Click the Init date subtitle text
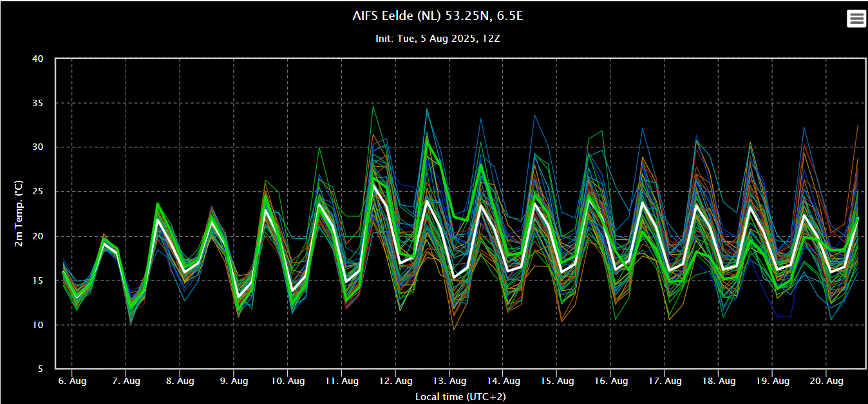 click(x=438, y=39)
